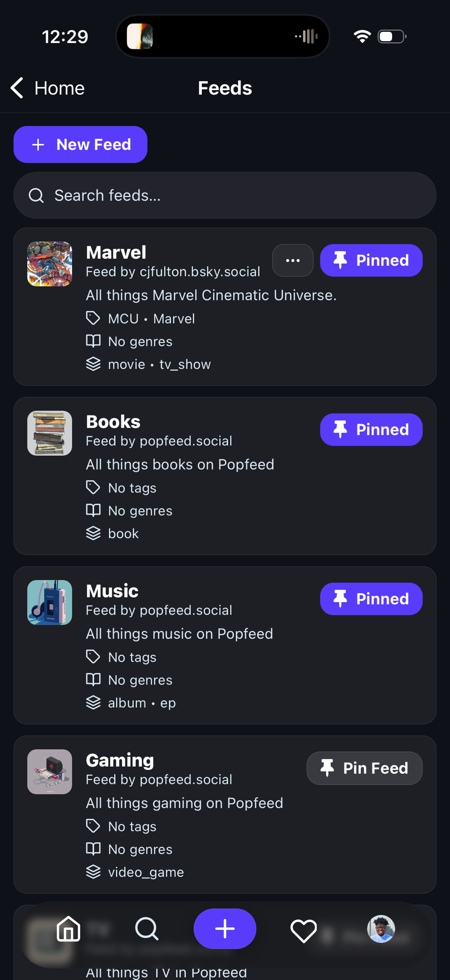The width and height of the screenshot is (450, 980).
Task: Go back to Home
Action: tap(47, 88)
